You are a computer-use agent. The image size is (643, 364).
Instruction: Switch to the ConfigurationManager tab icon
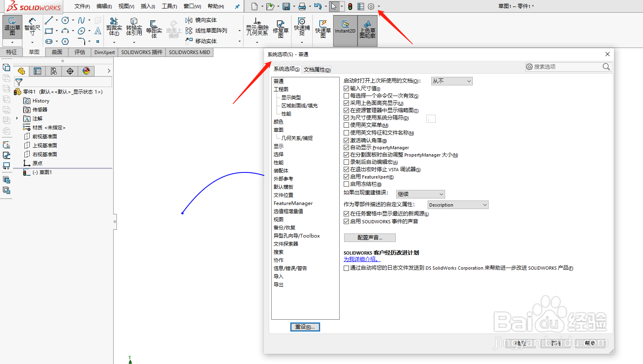[54, 71]
